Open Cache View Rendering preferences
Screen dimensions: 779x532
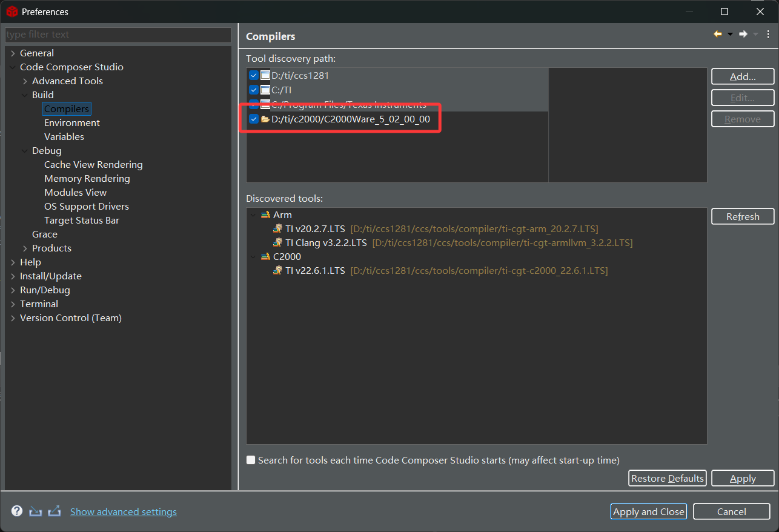click(x=93, y=165)
